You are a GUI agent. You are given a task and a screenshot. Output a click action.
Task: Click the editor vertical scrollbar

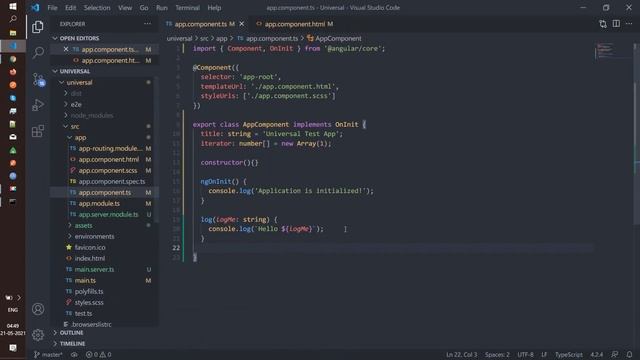click(x=637, y=133)
